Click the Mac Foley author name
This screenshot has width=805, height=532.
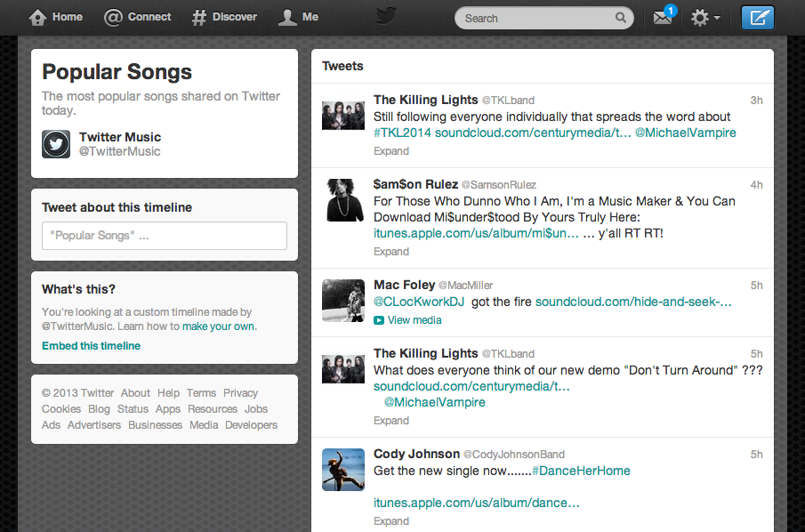(405, 285)
